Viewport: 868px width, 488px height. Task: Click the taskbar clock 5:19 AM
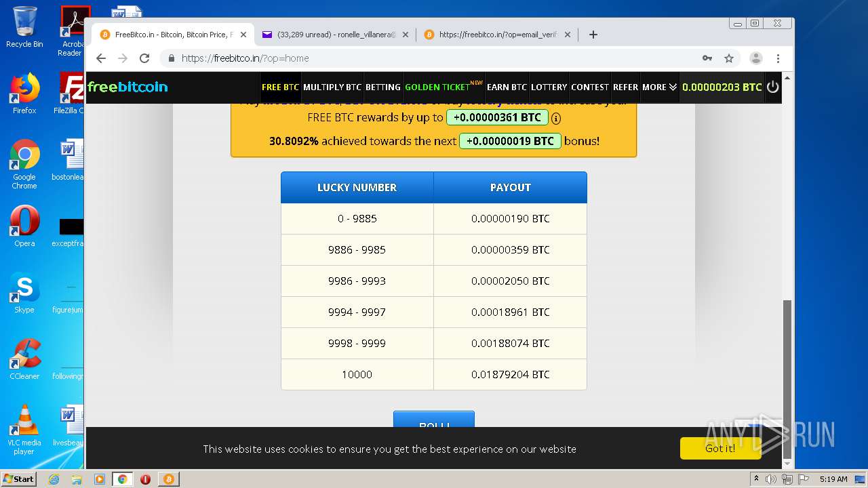click(x=833, y=479)
